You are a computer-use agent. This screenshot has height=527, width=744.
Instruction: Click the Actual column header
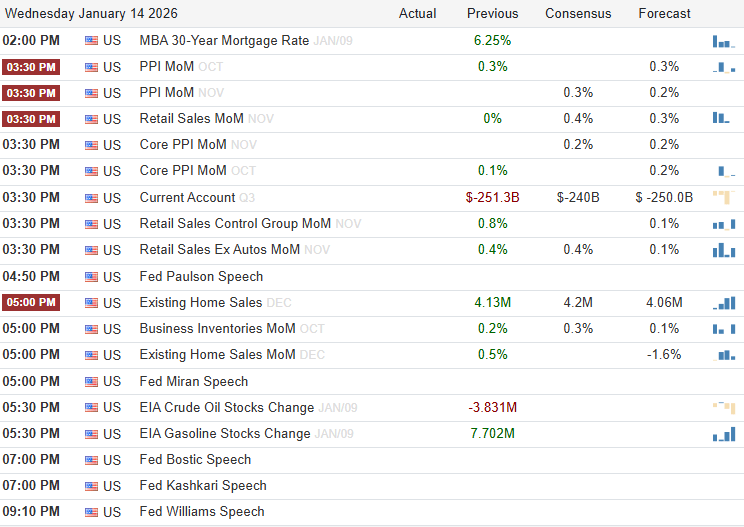417,13
